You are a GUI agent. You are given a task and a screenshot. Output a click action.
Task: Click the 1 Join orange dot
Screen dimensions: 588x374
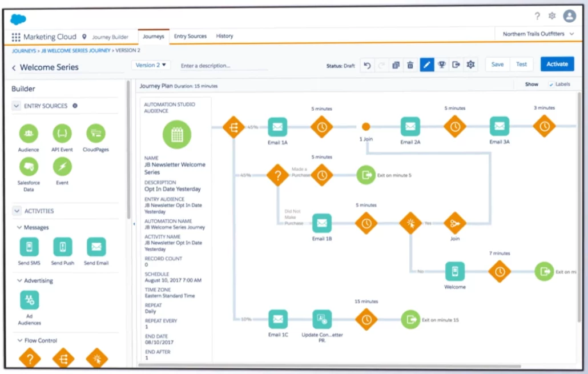point(366,126)
